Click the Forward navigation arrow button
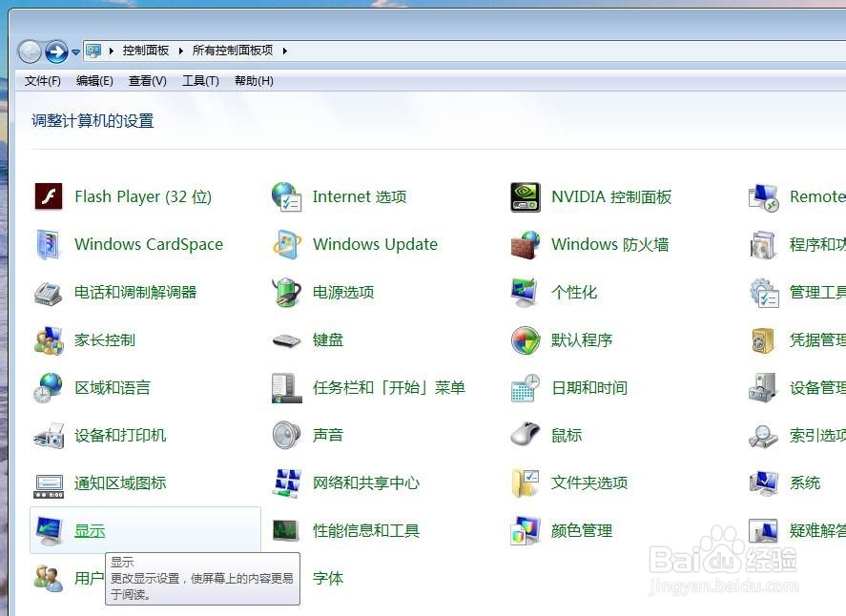This screenshot has width=846, height=616. click(x=56, y=51)
